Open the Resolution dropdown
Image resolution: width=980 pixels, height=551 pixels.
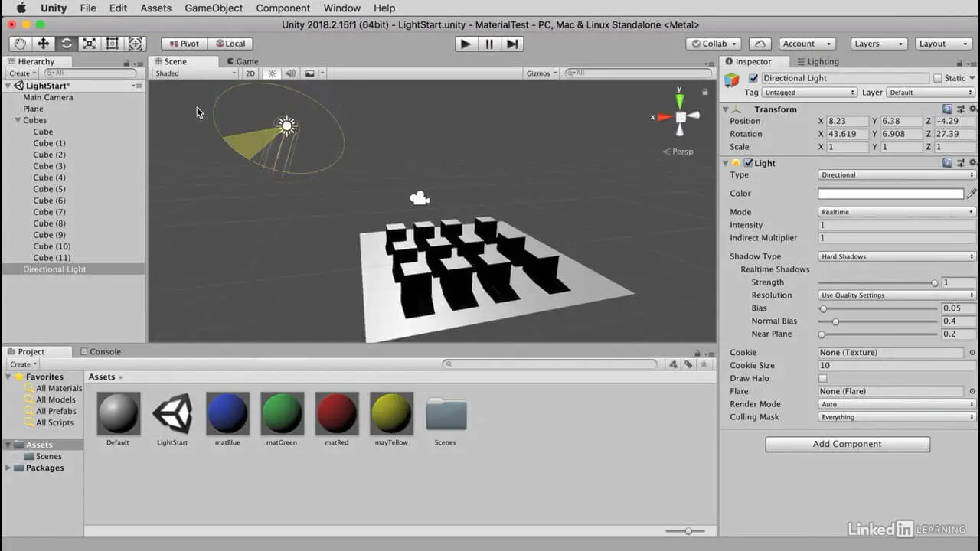(x=897, y=295)
